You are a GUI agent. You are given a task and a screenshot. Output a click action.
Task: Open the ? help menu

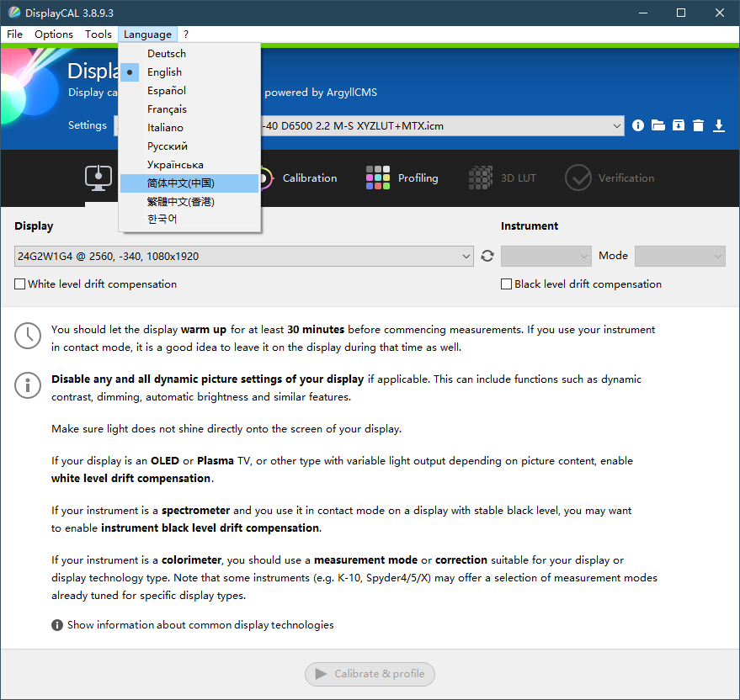click(x=186, y=34)
